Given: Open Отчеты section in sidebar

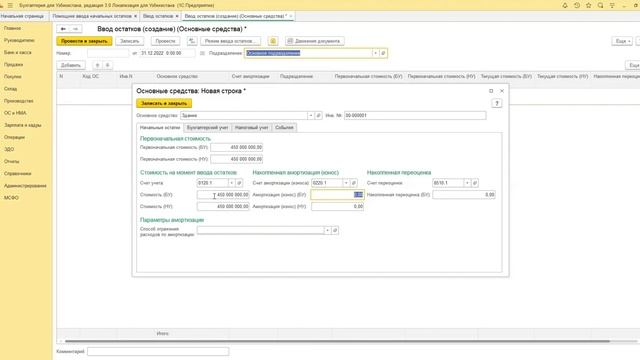Looking at the screenshot, I should click(11, 161).
